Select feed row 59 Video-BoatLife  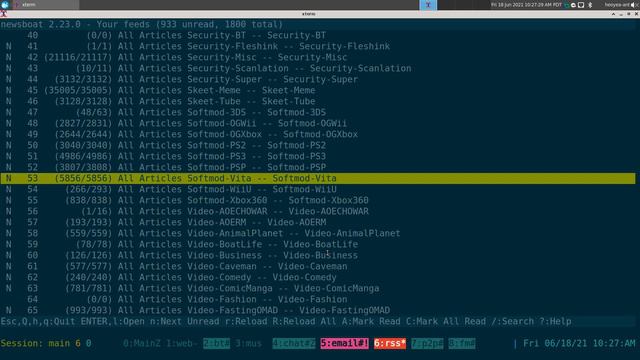click(318, 244)
